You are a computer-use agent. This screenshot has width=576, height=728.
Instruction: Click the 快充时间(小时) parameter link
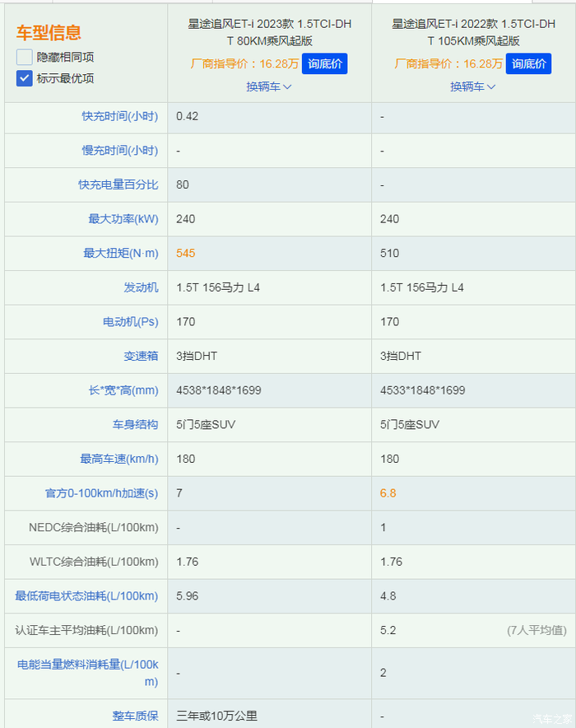pyautogui.click(x=120, y=116)
